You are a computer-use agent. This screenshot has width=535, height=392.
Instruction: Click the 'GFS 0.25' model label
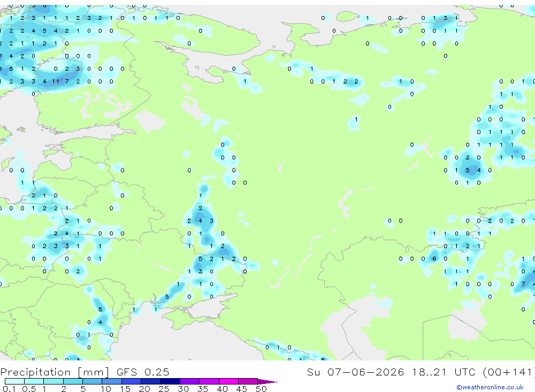(143, 372)
